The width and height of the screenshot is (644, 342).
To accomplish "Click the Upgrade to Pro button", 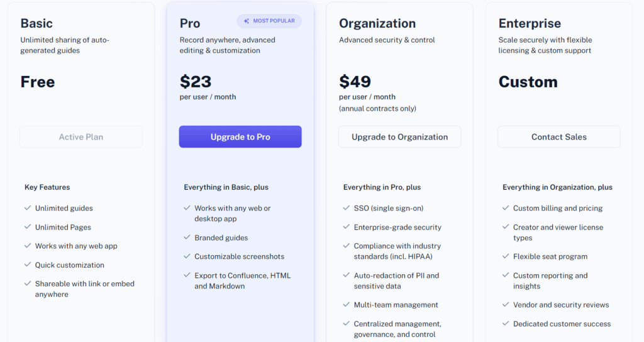I will coord(240,137).
